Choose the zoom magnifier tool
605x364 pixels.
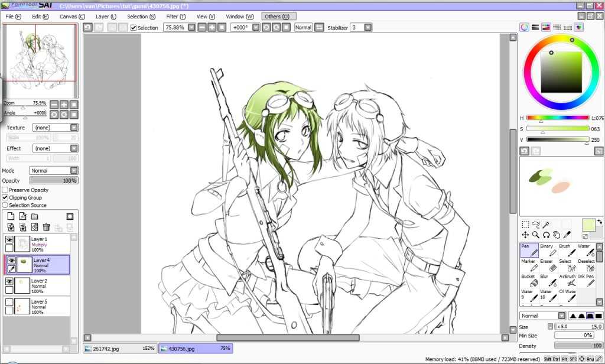pos(535,235)
